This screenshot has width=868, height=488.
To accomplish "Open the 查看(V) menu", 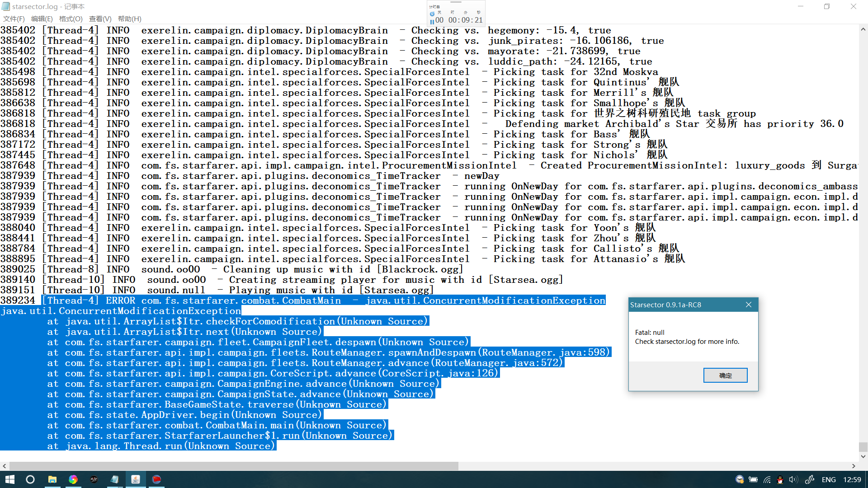I will (x=100, y=19).
